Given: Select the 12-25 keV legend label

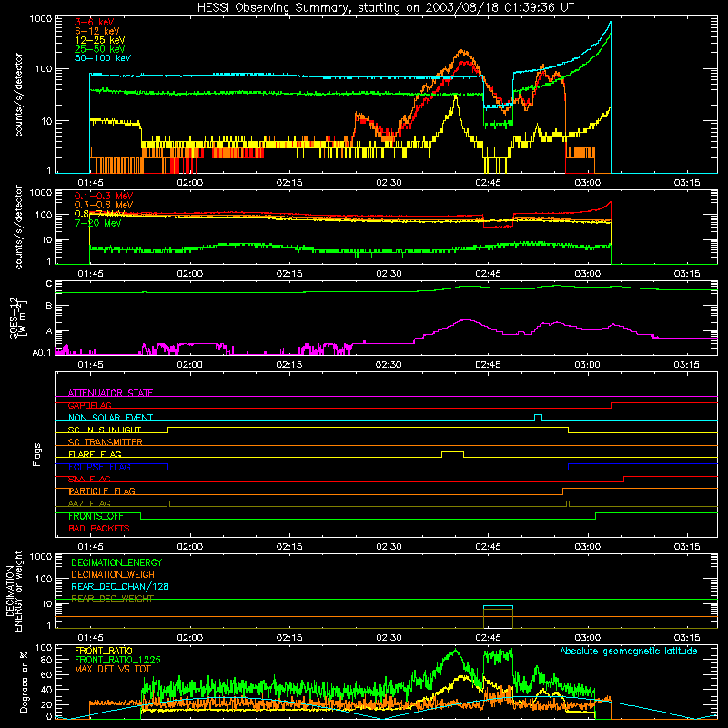Looking at the screenshot, I should pos(100,40).
